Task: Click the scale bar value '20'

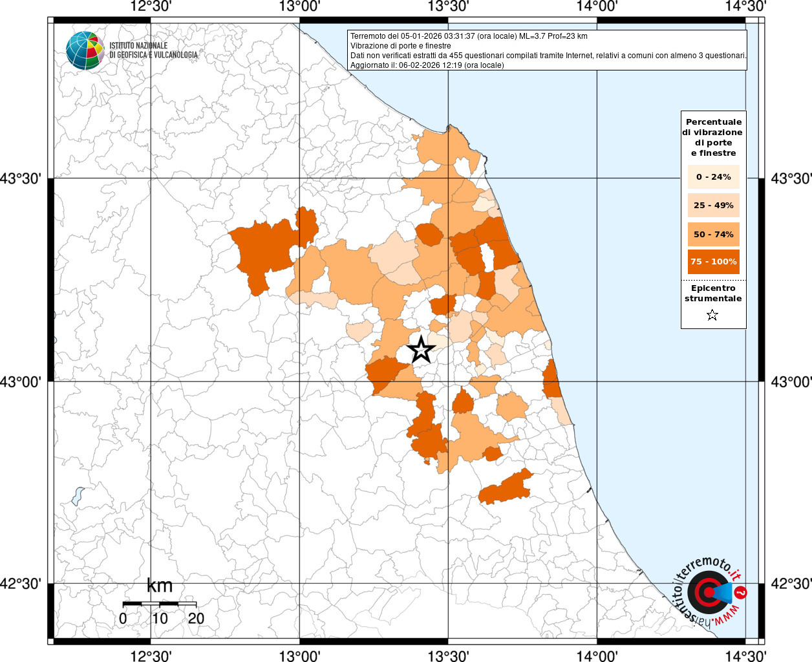Action: (197, 618)
